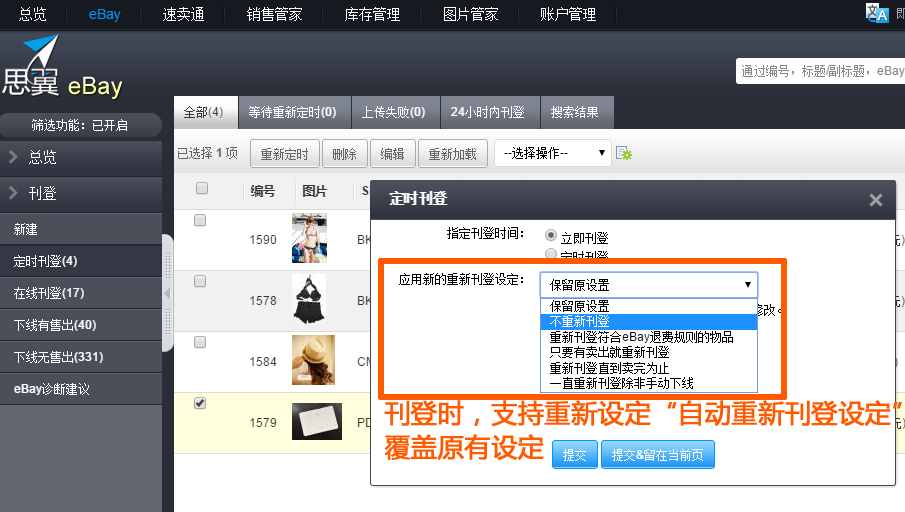Open the 库存管理 top menu
Screen dimensions: 905x512
click(372, 14)
